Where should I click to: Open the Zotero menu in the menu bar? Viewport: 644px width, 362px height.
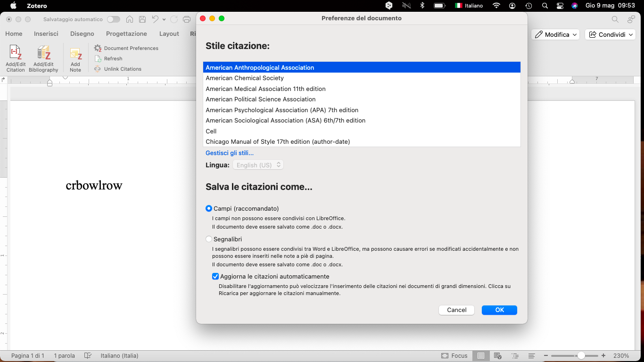pyautogui.click(x=37, y=6)
